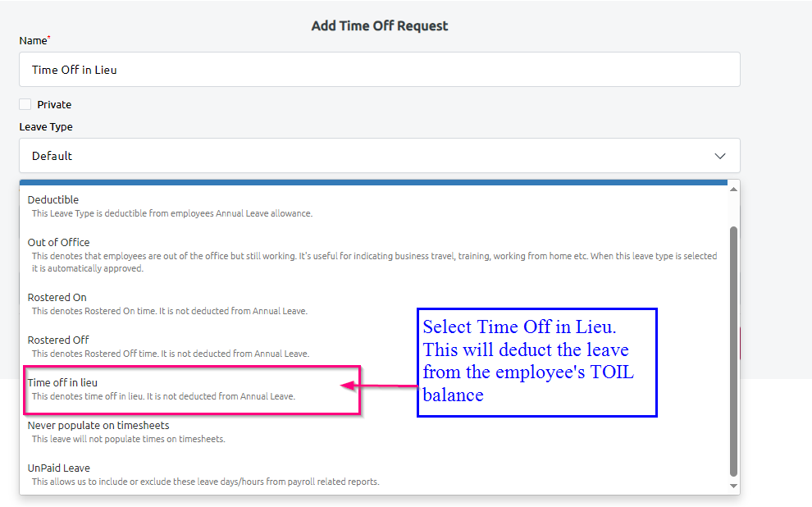Viewport: 812px width, 507px height.
Task: Select the "Rostered On" leave type
Action: point(56,297)
